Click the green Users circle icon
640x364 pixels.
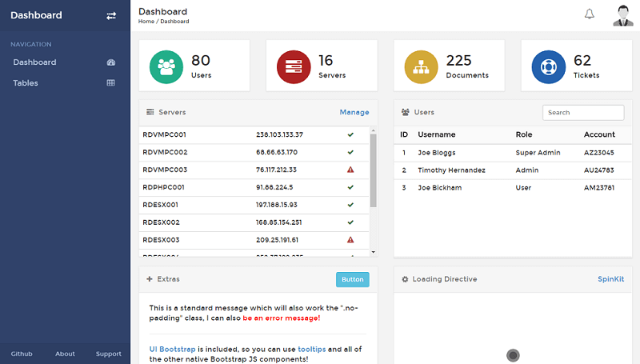pyautogui.click(x=166, y=67)
